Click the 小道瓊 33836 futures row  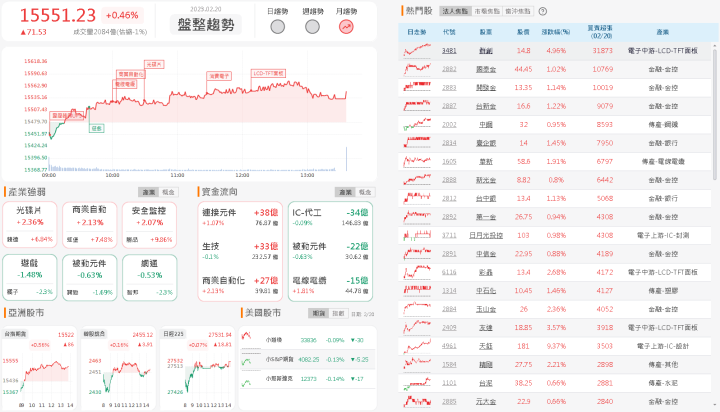click(308, 340)
